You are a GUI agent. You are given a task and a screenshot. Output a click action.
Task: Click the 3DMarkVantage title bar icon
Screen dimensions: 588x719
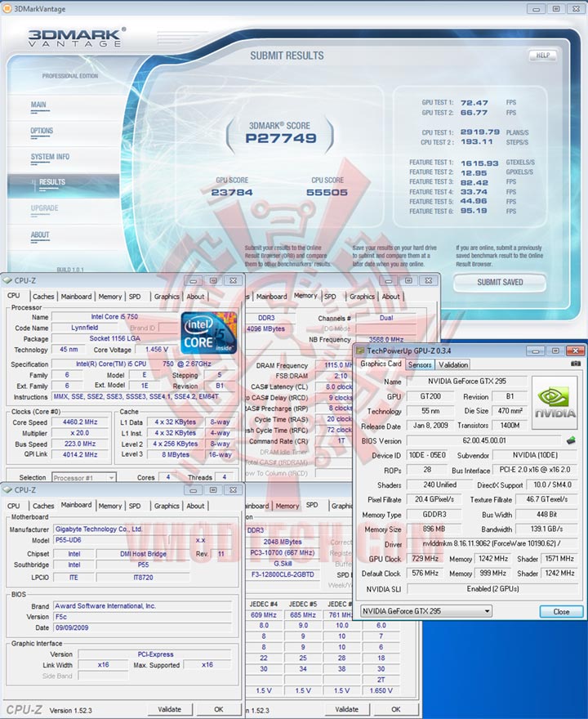click(x=7, y=9)
